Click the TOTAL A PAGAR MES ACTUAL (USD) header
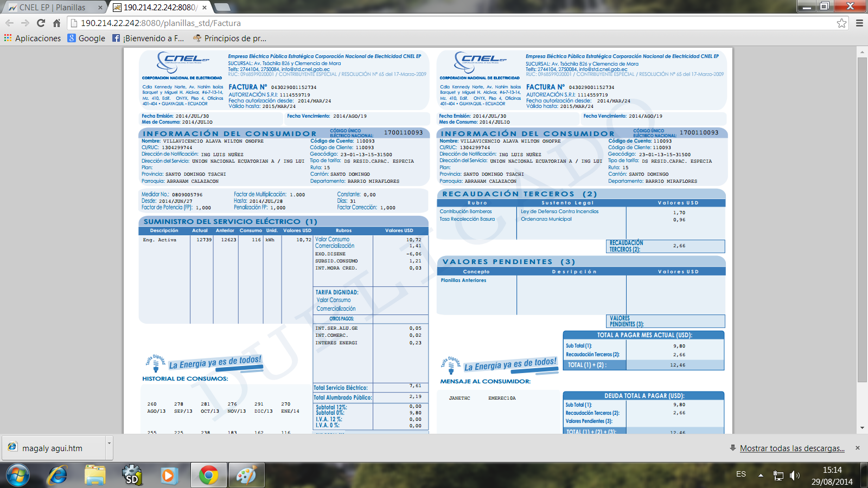Image resolution: width=868 pixels, height=488 pixels. (644, 335)
